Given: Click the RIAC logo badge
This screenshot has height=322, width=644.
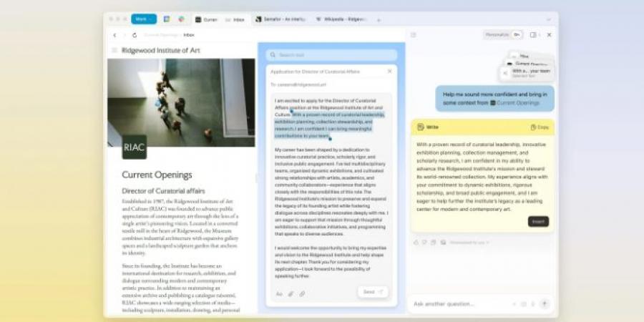Looking at the screenshot, I should tap(135, 147).
